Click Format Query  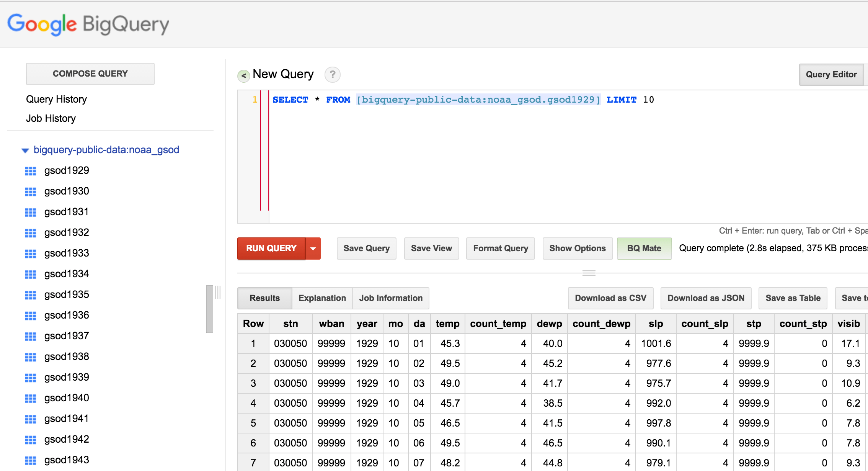pos(501,249)
